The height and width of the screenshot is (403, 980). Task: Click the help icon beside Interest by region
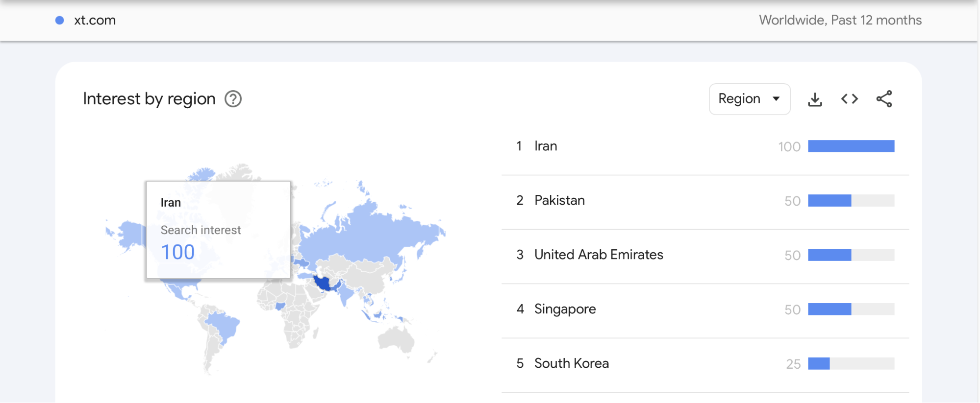click(233, 99)
